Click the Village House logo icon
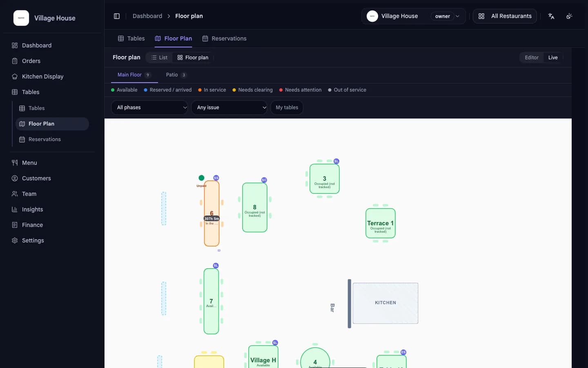 [21, 18]
